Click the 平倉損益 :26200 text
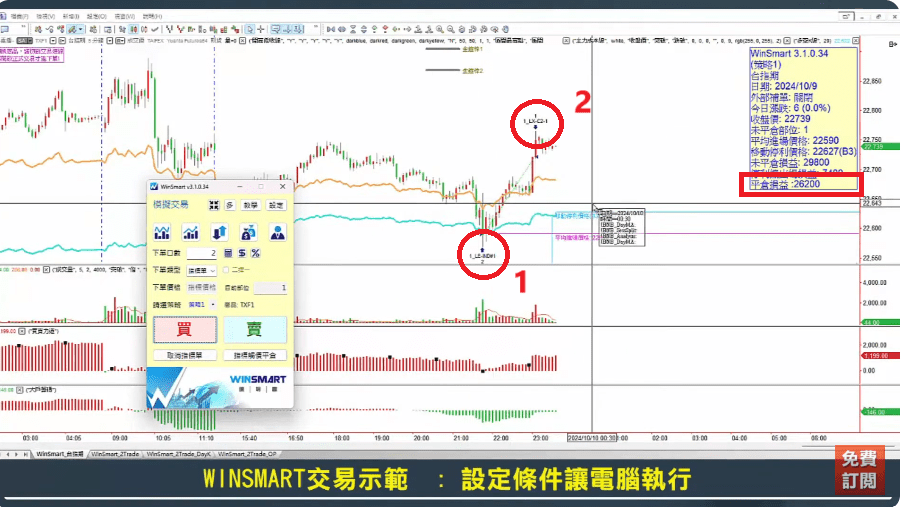This screenshot has width=902, height=507. click(x=785, y=184)
